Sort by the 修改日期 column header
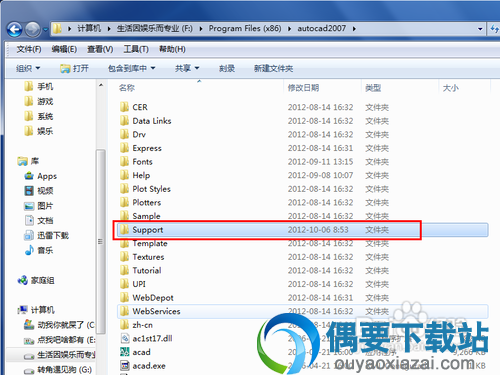Screen dimensions: 500x375 tap(303, 88)
